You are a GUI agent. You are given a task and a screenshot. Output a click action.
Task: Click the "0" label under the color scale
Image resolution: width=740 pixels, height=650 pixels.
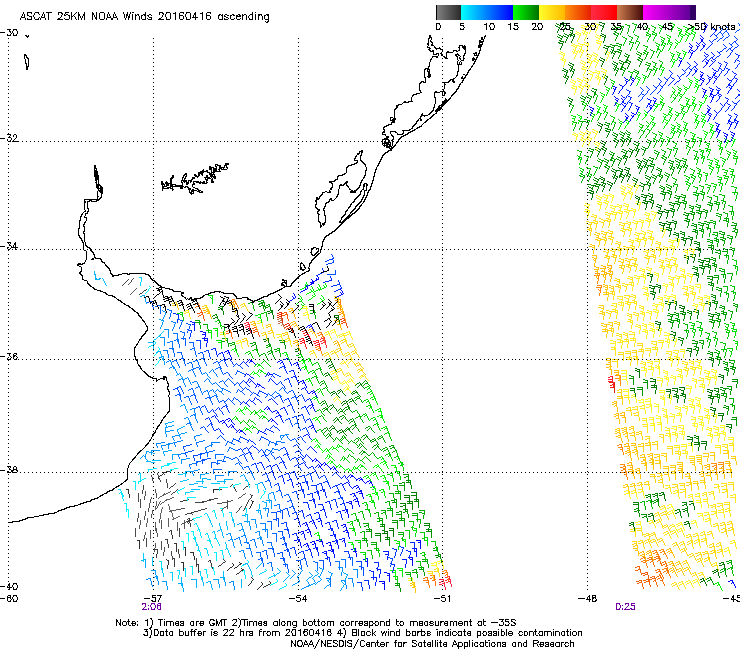438,27
